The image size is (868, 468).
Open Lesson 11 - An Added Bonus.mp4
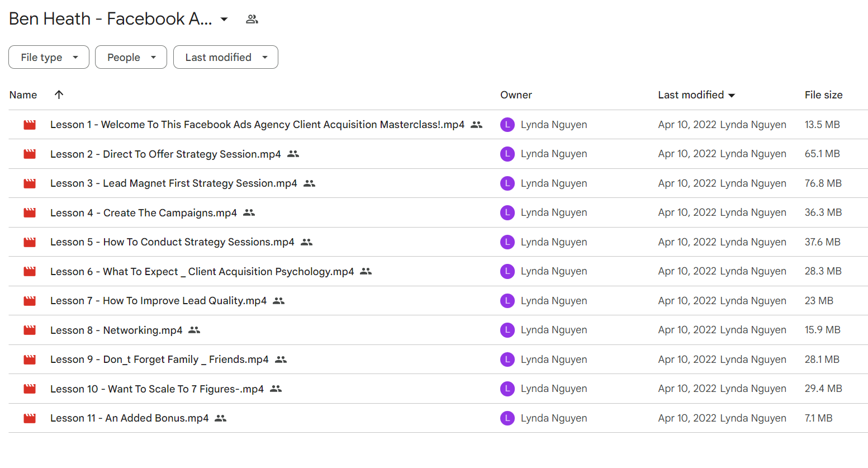click(x=129, y=418)
